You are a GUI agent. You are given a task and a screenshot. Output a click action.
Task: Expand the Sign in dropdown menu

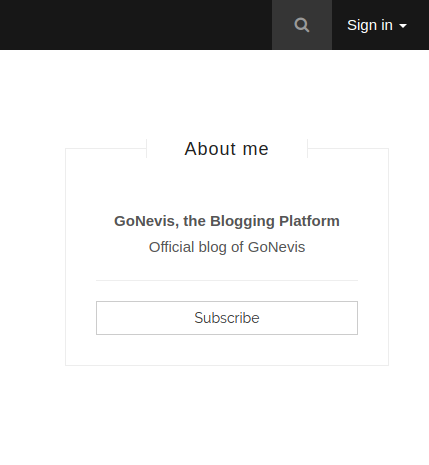pyautogui.click(x=377, y=25)
